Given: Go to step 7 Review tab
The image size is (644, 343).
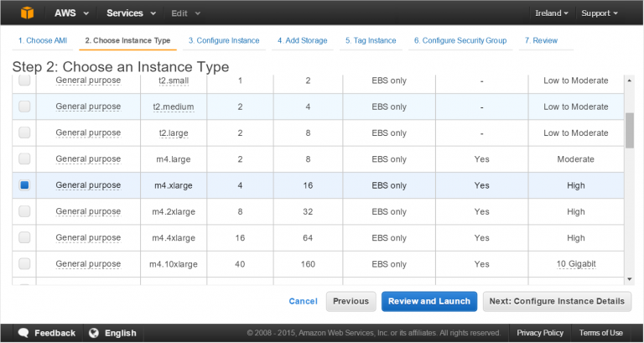Looking at the screenshot, I should (x=541, y=40).
